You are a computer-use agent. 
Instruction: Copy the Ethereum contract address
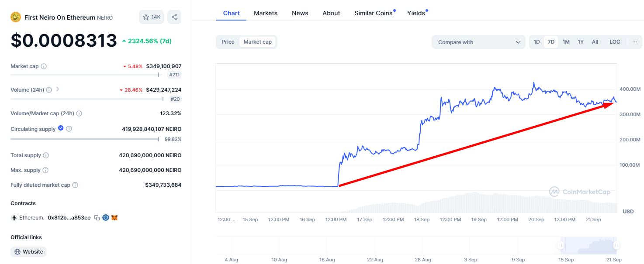pos(97,217)
